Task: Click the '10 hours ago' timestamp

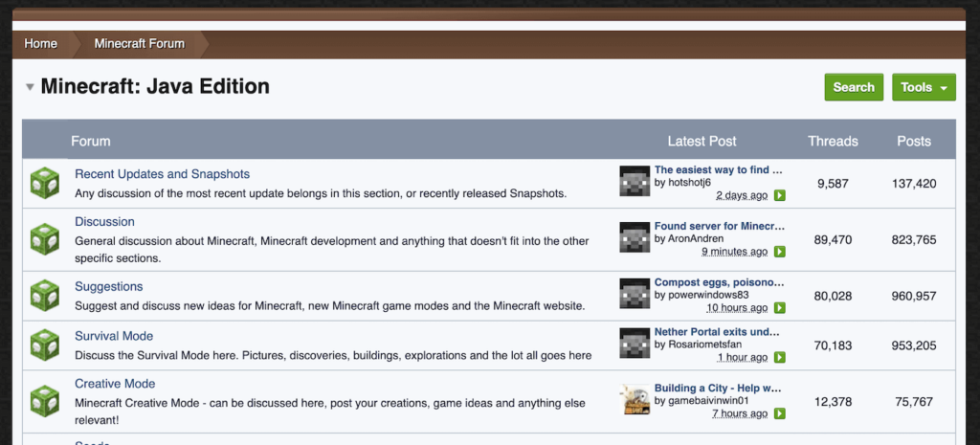Action: point(737,308)
